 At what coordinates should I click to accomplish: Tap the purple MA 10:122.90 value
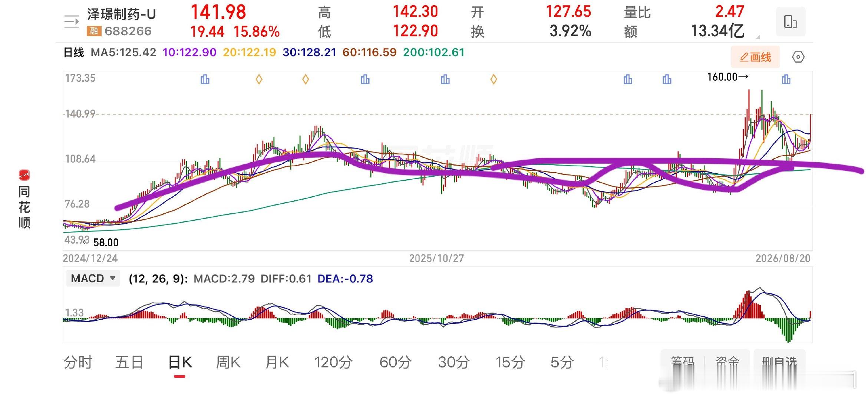point(189,53)
